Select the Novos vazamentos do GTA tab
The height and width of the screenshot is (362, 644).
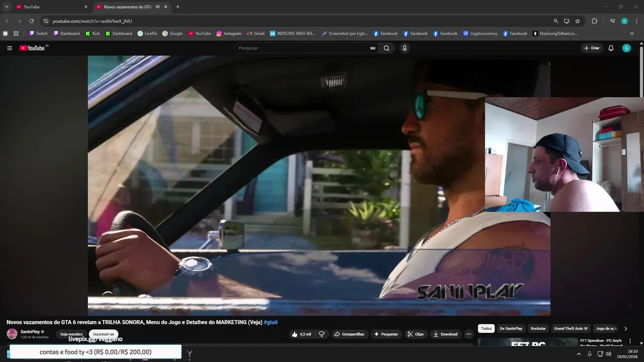tap(132, 7)
